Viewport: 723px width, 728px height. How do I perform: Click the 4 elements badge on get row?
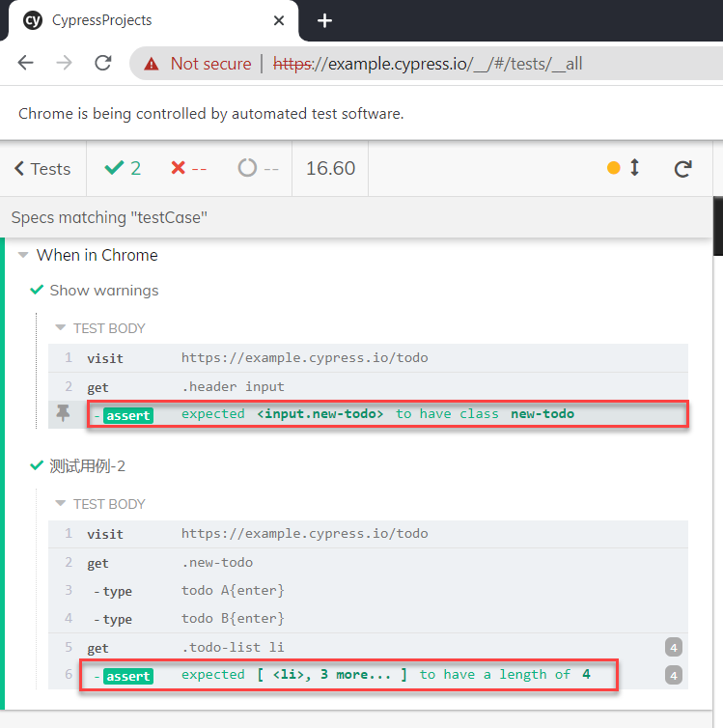point(674,647)
